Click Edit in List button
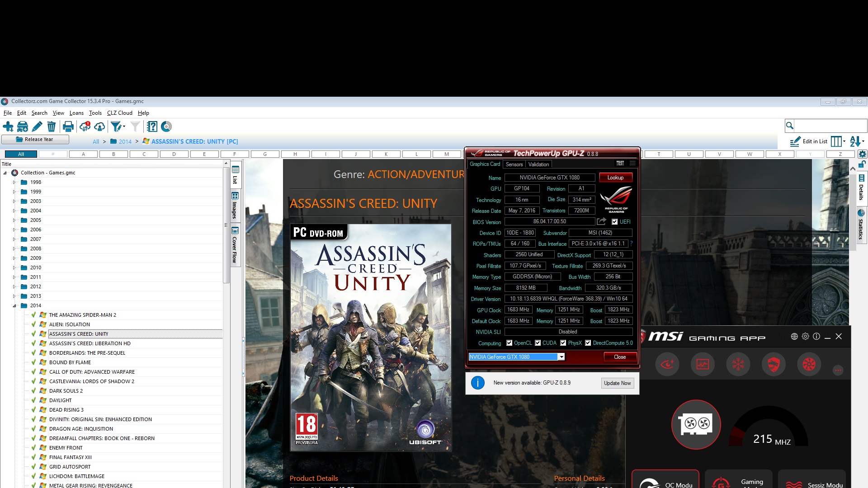The width and height of the screenshot is (868, 488). pyautogui.click(x=809, y=141)
